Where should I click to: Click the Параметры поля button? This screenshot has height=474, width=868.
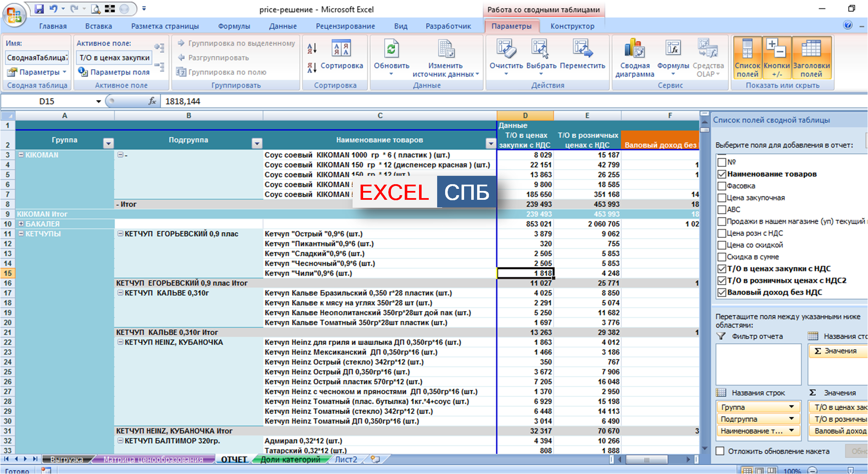120,72
